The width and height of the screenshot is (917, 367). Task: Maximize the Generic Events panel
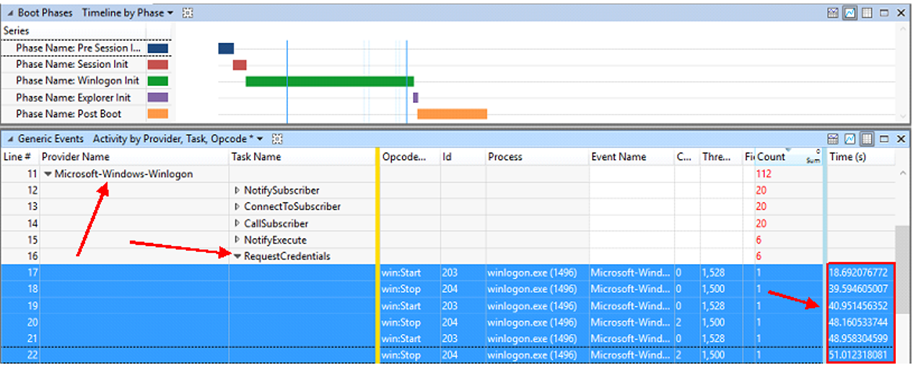pos(884,139)
